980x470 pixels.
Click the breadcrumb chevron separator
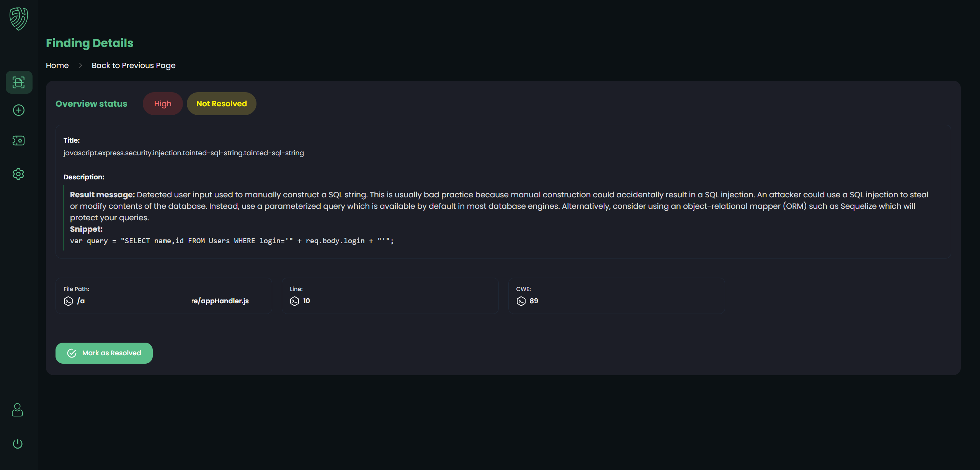(x=80, y=65)
